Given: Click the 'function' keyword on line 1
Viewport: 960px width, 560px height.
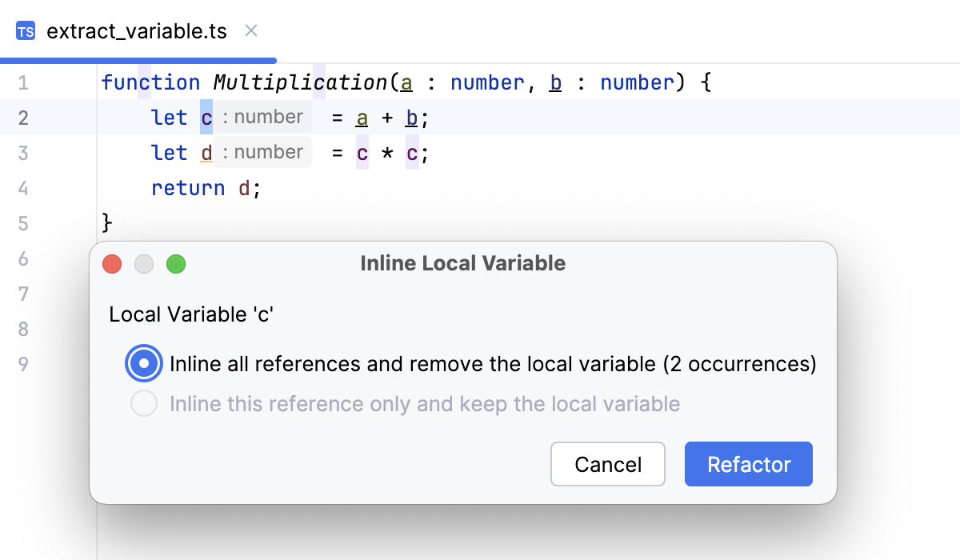Looking at the screenshot, I should pos(150,82).
